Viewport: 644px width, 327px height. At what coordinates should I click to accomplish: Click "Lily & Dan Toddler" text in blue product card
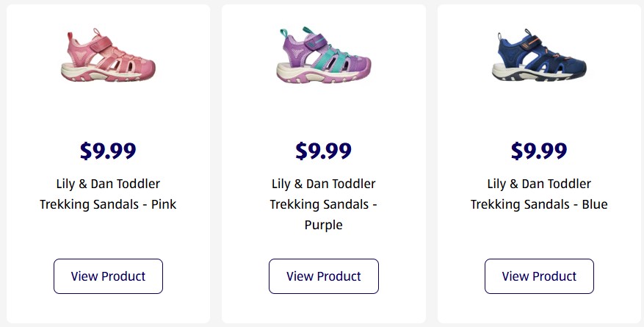tap(539, 184)
